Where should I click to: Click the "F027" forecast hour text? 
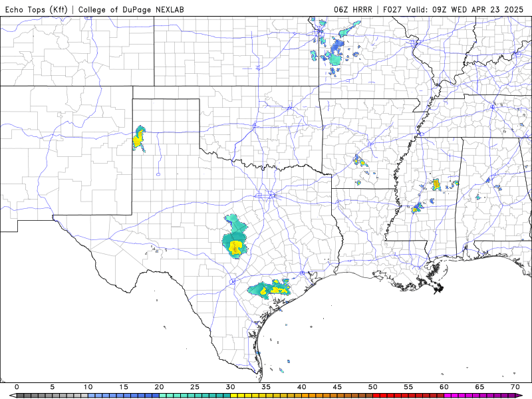pyautogui.click(x=393, y=9)
